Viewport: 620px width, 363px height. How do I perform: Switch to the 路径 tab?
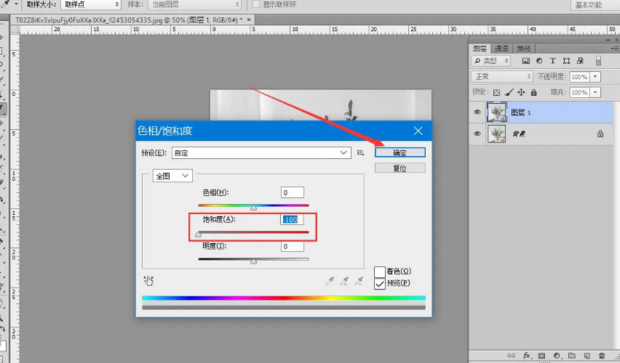[x=524, y=49]
